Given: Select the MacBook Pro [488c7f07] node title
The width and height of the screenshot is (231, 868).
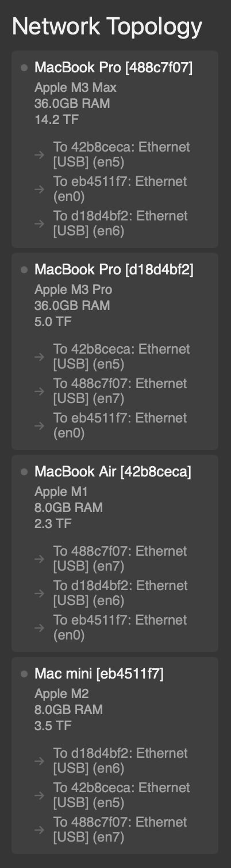Looking at the screenshot, I should click(114, 68).
